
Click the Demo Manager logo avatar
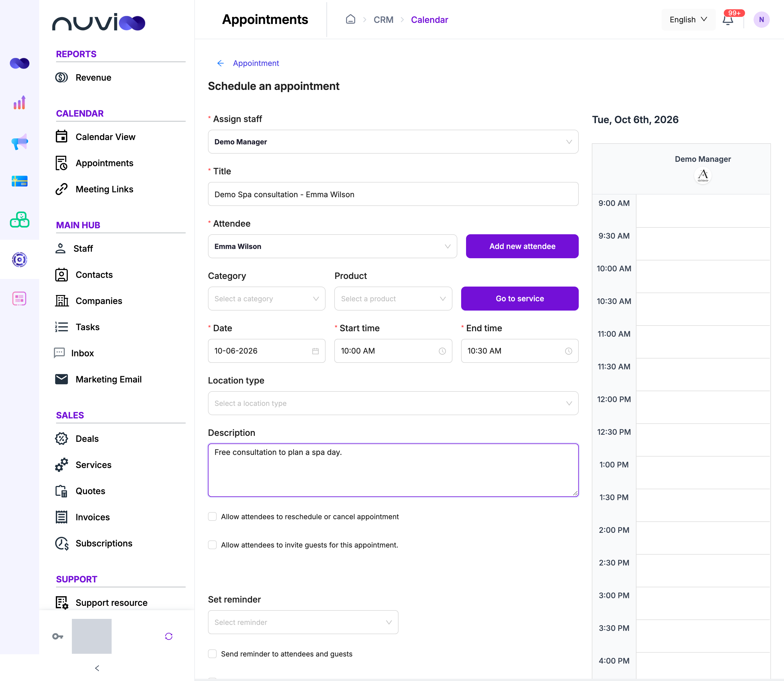[x=703, y=176]
